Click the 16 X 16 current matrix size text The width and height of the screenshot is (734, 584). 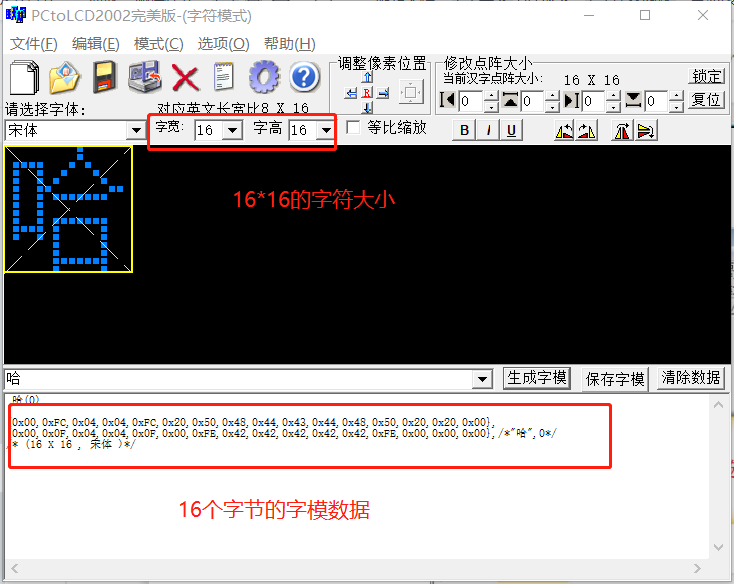(592, 80)
